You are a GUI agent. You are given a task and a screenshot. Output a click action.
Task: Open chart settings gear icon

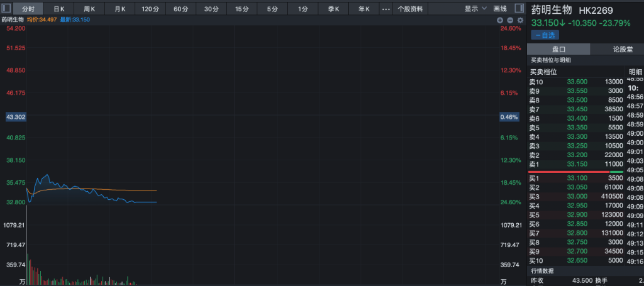coord(520,19)
